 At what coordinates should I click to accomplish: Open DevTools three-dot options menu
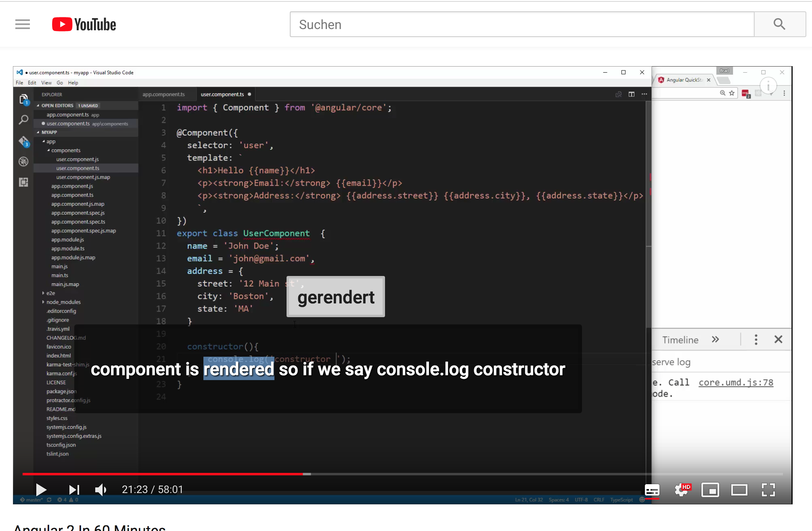[x=756, y=339]
